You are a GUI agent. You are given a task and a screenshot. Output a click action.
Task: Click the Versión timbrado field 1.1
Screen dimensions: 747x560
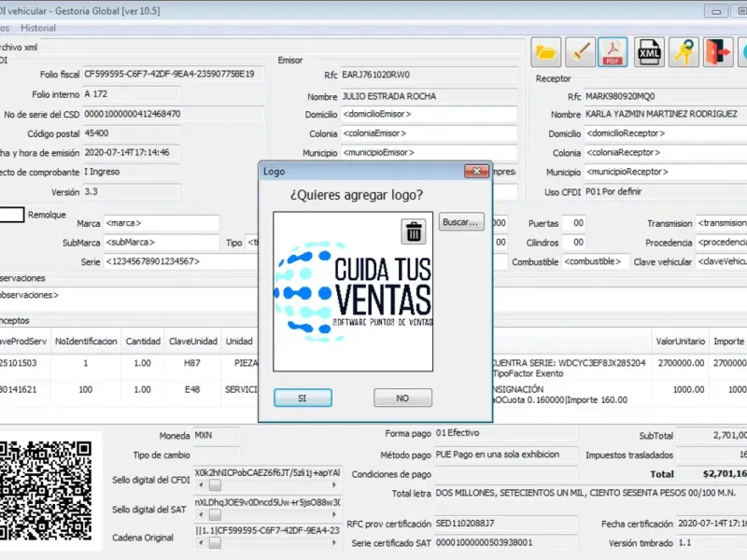[x=712, y=543]
